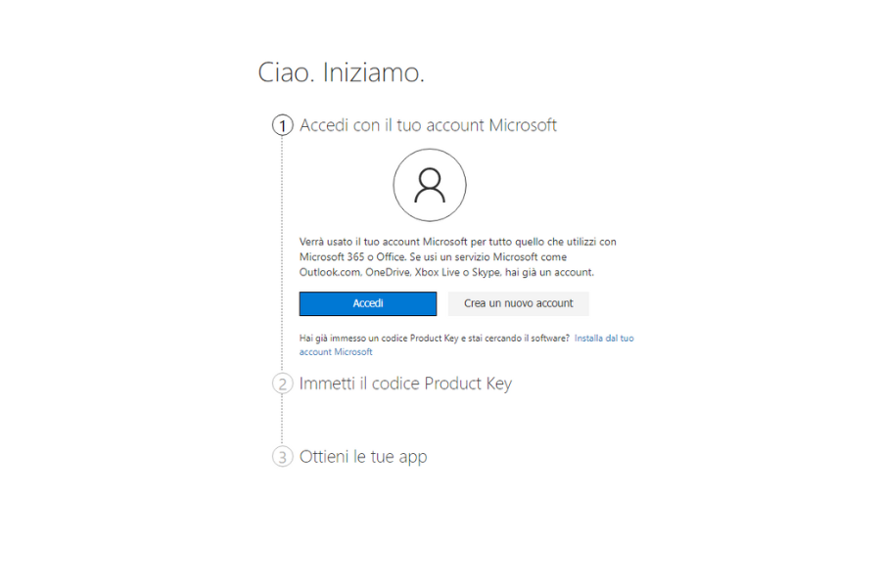This screenshot has height=588, width=881.
Task: Click the step 2 circle number
Action: [x=282, y=384]
